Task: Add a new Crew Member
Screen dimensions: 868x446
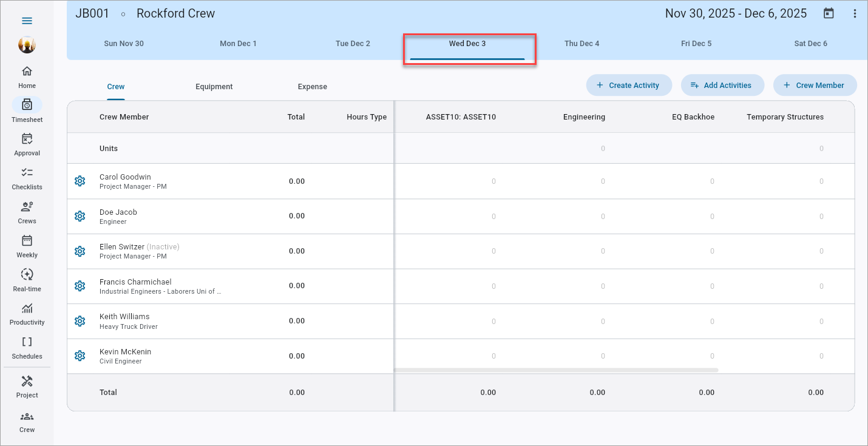Action: [815, 85]
